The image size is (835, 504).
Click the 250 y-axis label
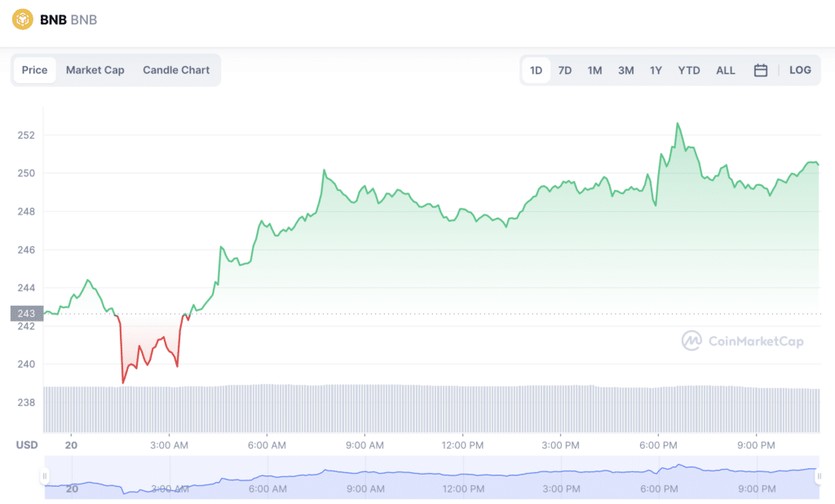pyautogui.click(x=26, y=173)
